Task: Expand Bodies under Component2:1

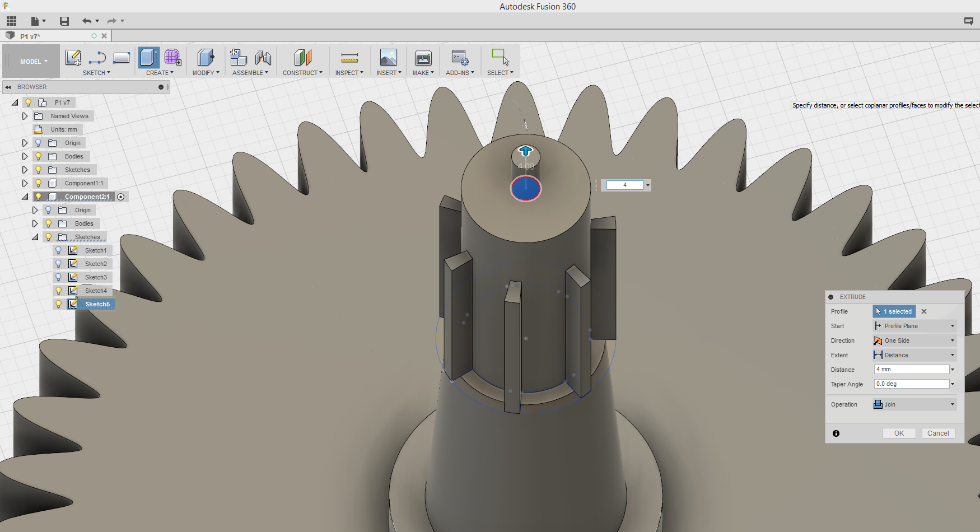Action: coord(35,223)
